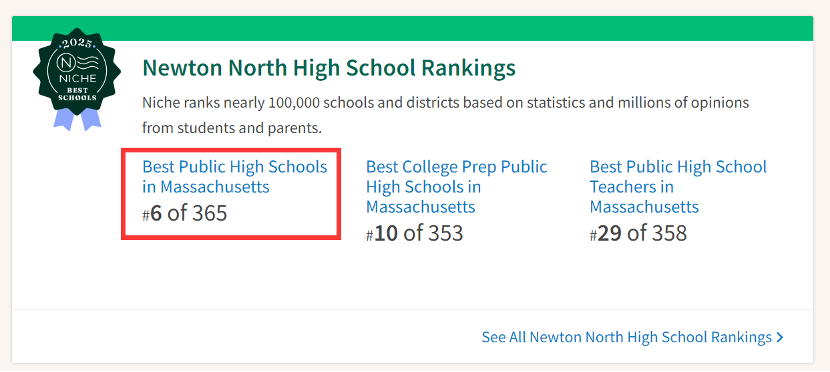Click the blue ribbon tails under the badge
This screenshot has height=372, width=830.
[77, 119]
